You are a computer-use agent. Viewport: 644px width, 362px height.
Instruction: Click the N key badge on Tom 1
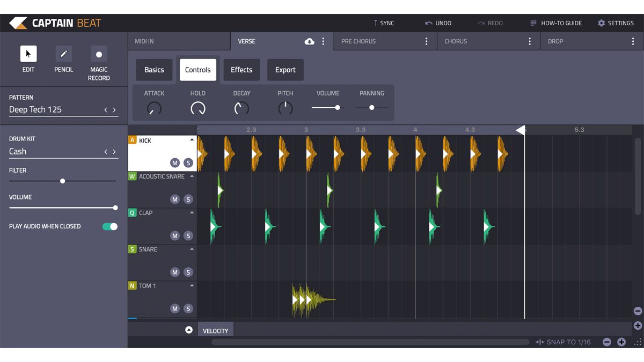[x=132, y=286]
